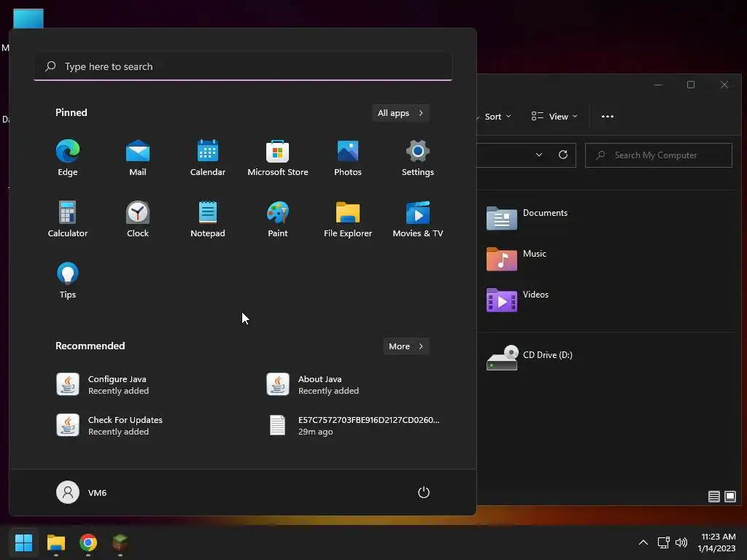The height and width of the screenshot is (560, 747).
Task: Select the cyan desktop icon behind Start menu
Action: point(28,18)
